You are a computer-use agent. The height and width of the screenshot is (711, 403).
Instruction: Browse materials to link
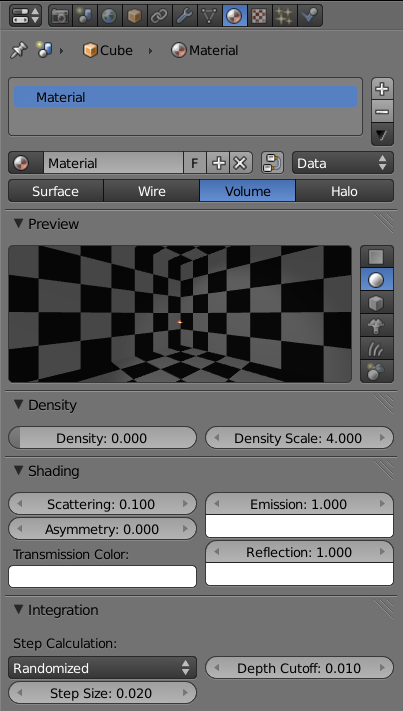pyautogui.click(x=26, y=163)
